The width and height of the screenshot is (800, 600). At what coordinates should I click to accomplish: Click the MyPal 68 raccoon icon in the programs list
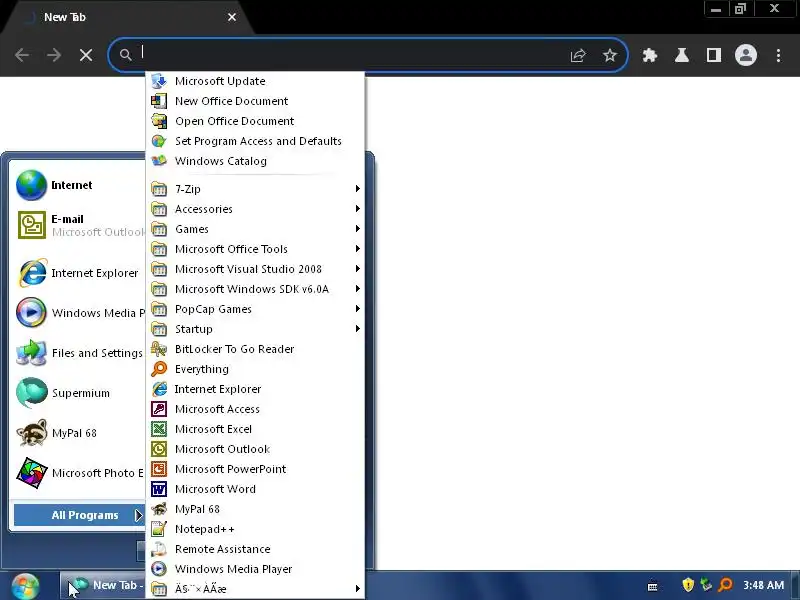pyautogui.click(x=159, y=509)
